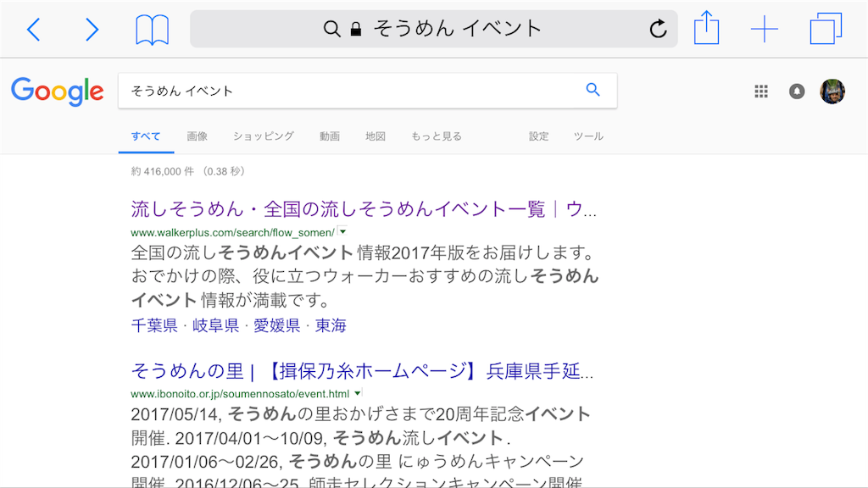Switch to the ショッピング tab
Image resolution: width=868 pixels, height=488 pixels.
click(264, 136)
